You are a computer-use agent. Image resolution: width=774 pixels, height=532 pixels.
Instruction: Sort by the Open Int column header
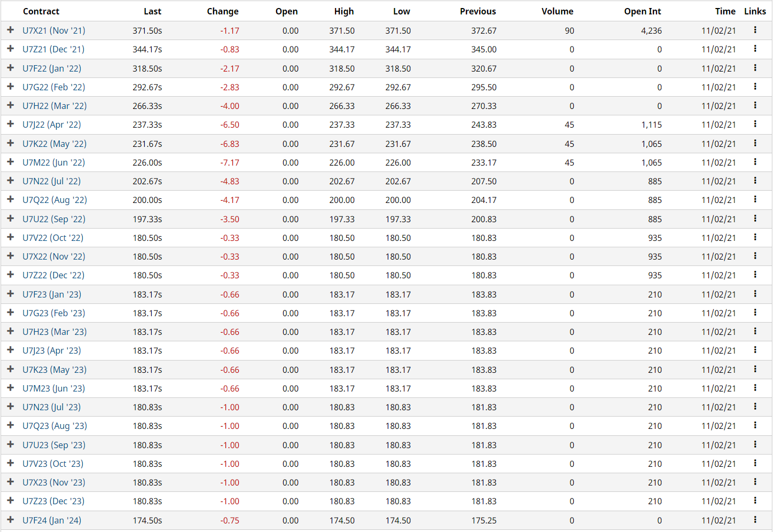click(x=642, y=11)
